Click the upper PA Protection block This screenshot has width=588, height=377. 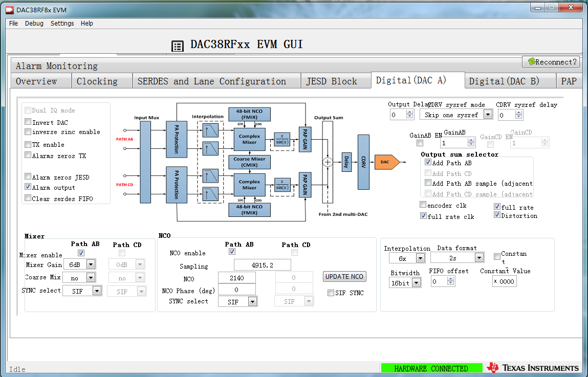coord(177,139)
